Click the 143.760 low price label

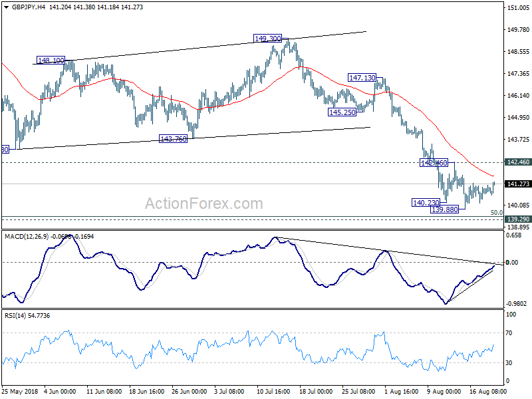[174, 138]
